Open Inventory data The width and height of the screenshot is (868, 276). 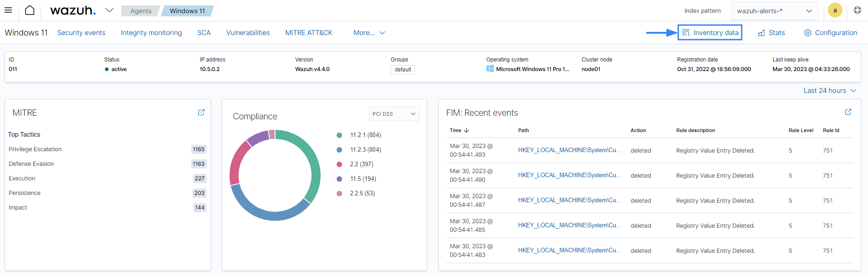pos(710,33)
